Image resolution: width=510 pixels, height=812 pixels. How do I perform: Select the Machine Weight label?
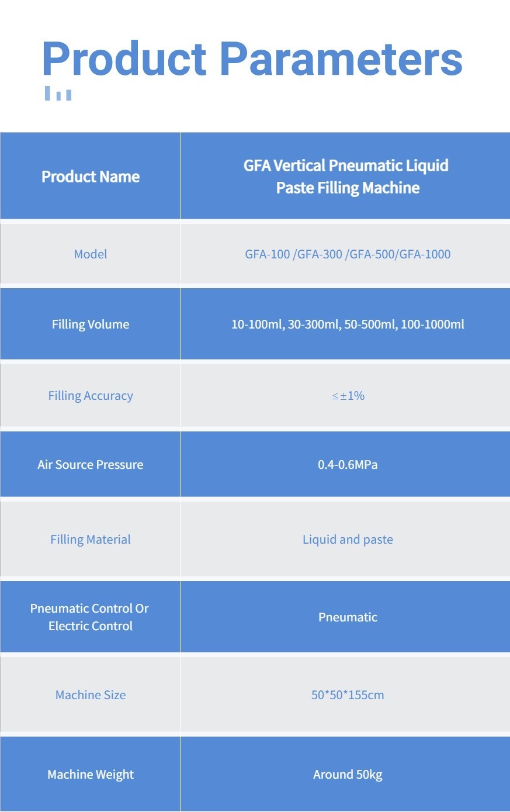click(x=91, y=775)
